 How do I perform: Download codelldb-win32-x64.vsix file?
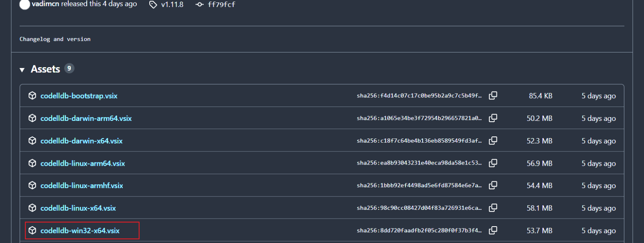[80, 230]
